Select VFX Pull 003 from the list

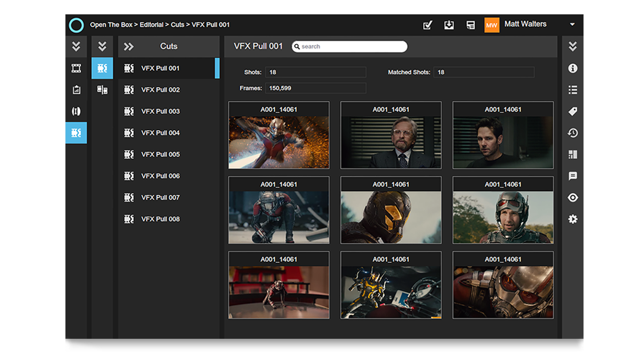(x=169, y=111)
